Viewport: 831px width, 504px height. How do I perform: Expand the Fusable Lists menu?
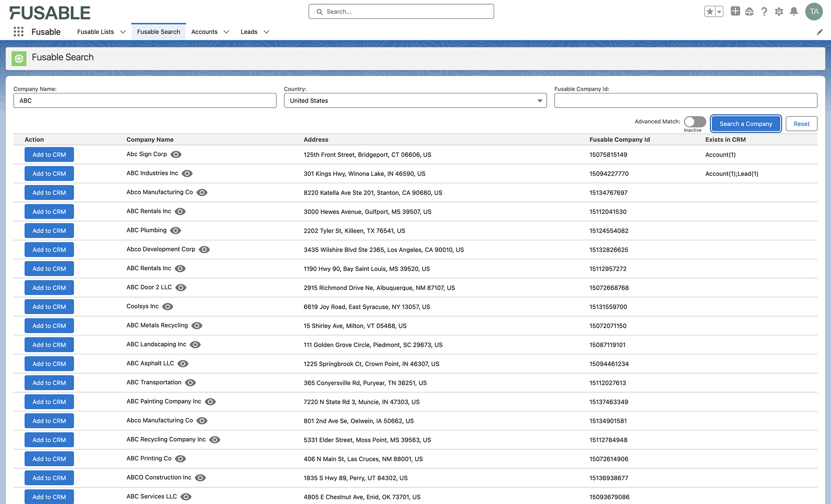click(123, 32)
